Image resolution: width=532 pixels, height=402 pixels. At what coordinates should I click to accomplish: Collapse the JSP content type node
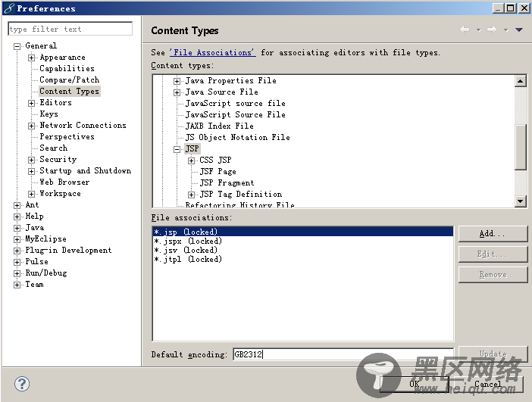(x=177, y=149)
